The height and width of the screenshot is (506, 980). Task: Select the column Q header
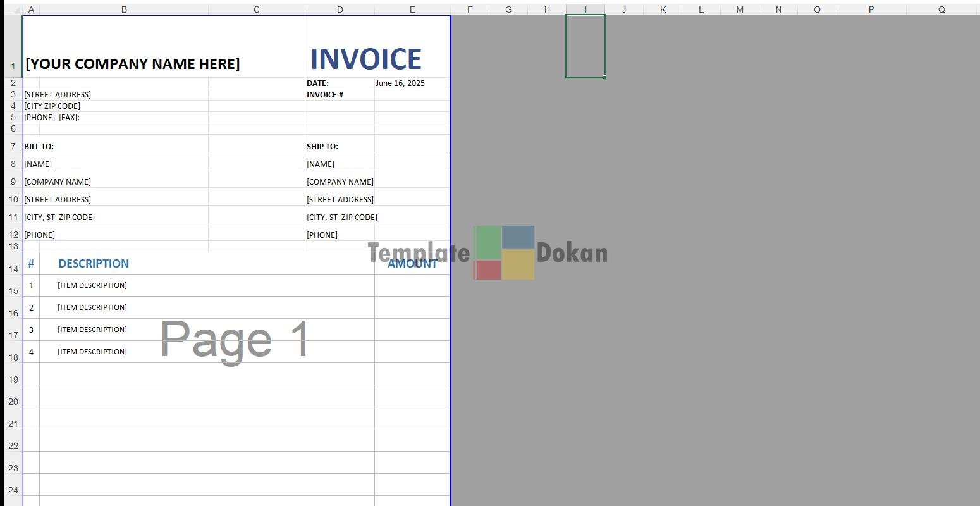941,9
